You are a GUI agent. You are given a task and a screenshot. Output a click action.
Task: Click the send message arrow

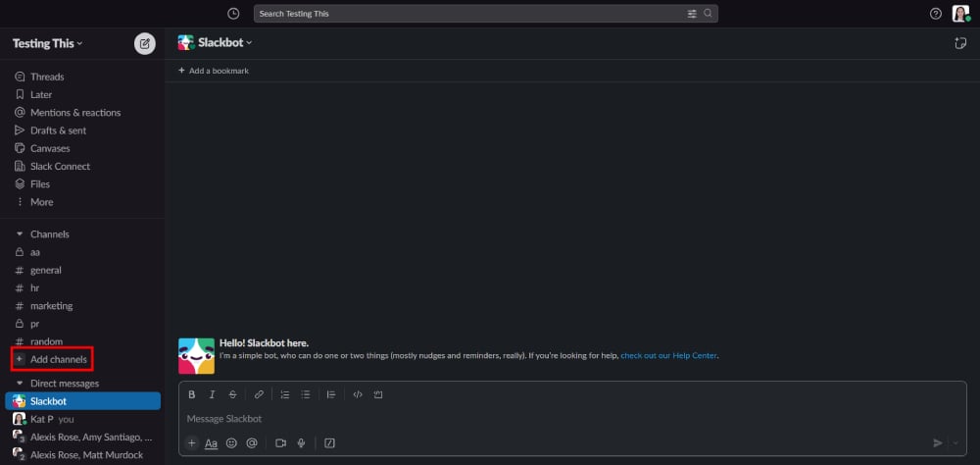tap(938, 443)
